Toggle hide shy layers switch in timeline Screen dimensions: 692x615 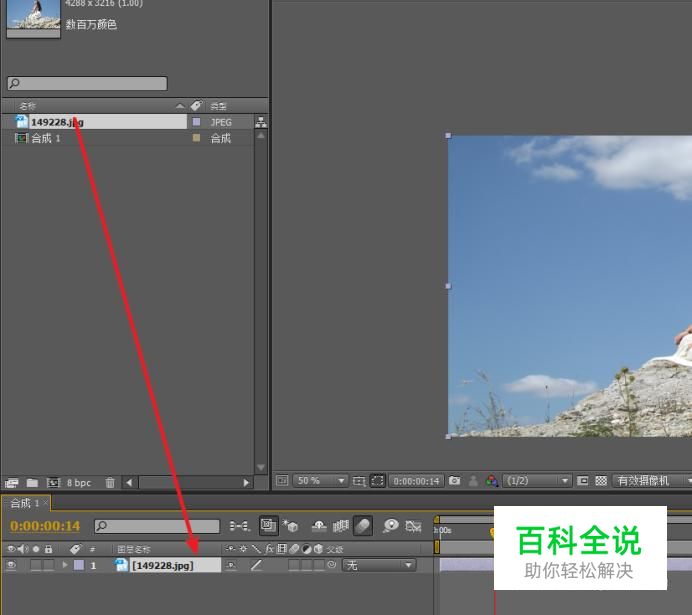tap(319, 526)
